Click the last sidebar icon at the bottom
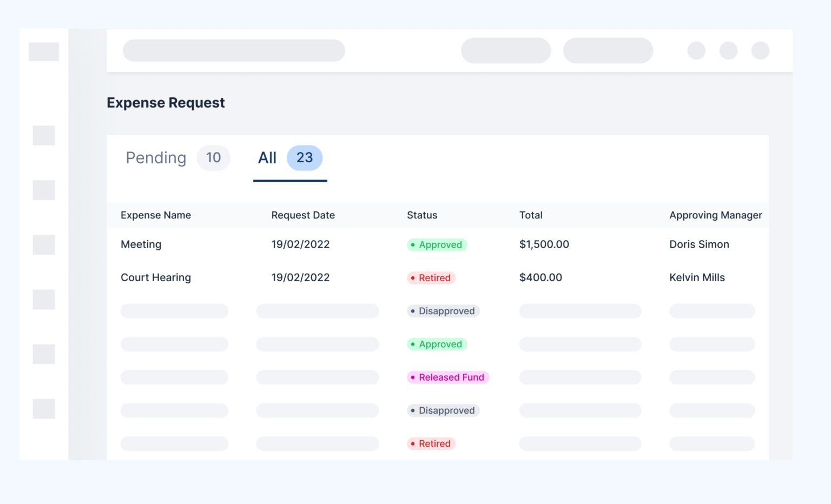831x504 pixels. 44,409
